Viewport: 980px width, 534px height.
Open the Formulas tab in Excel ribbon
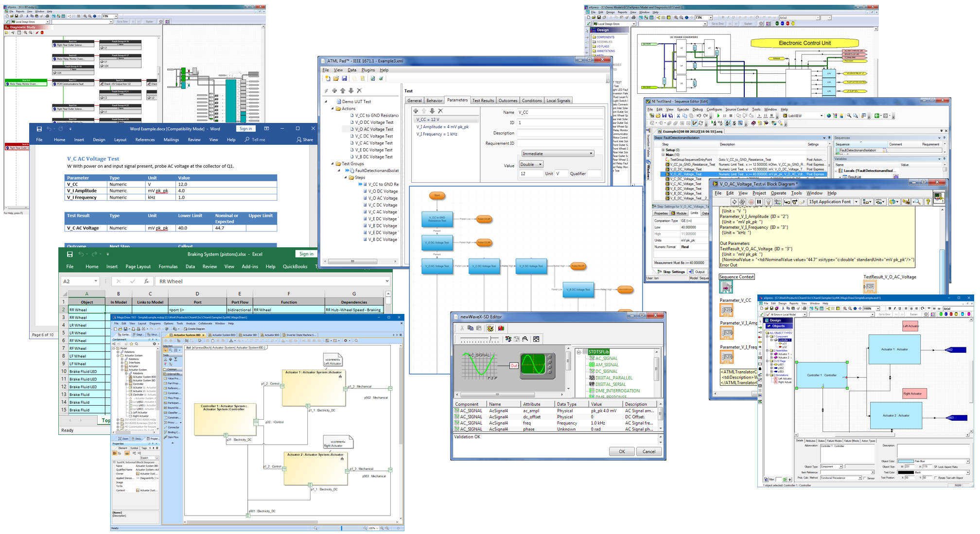(168, 267)
